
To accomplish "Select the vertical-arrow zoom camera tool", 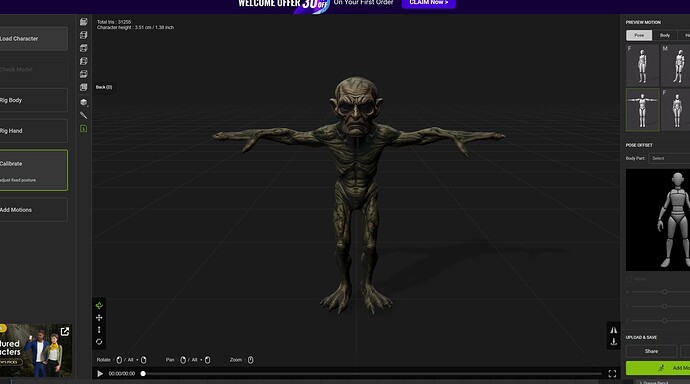I will coord(99,329).
